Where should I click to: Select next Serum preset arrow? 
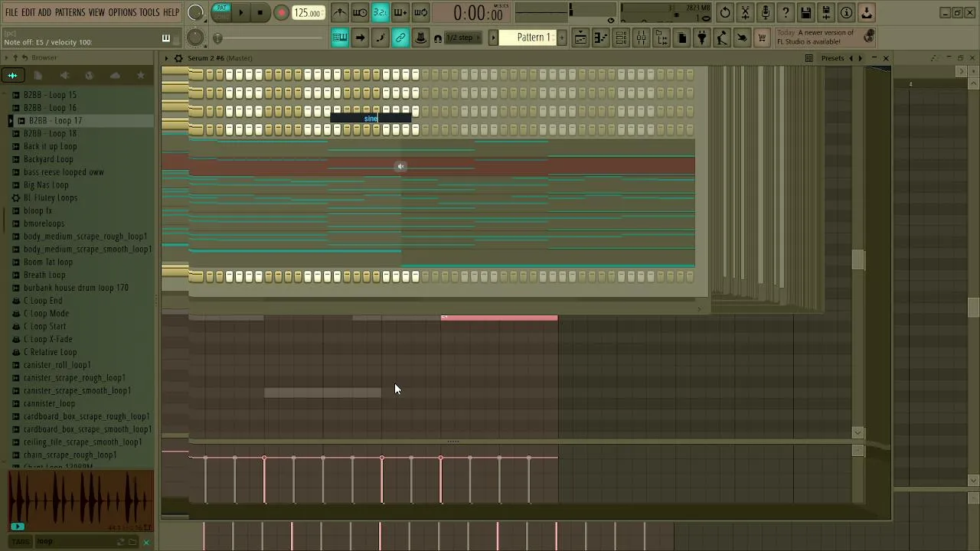pyautogui.click(x=860, y=58)
